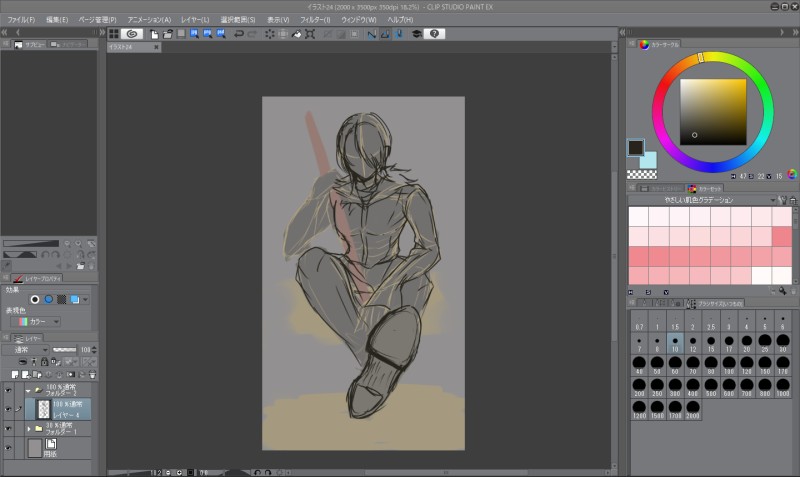Click Layer 4 thumbnail in layers panel
Screen dimensions: 800x477
tap(43, 408)
